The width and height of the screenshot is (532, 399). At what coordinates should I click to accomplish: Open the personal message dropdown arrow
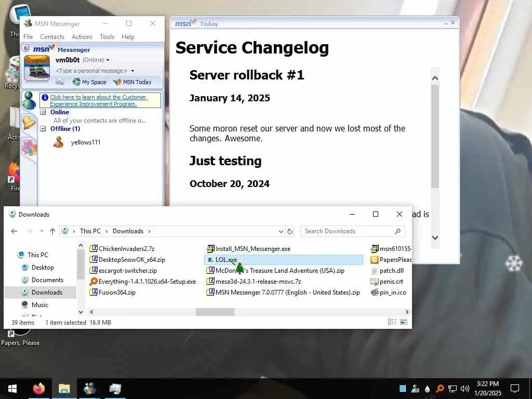point(132,71)
